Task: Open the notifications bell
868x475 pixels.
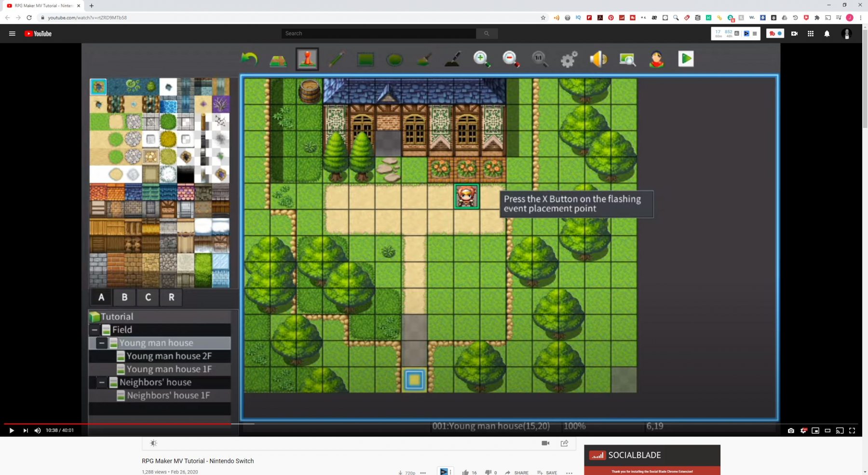Action: (x=827, y=33)
